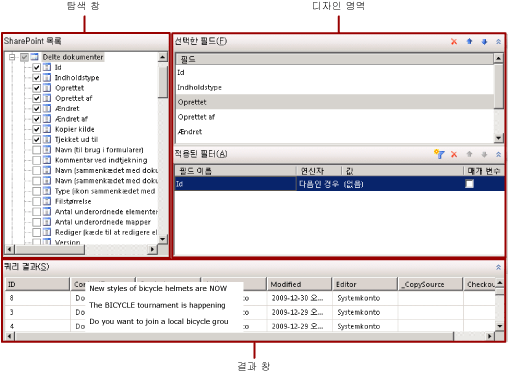This screenshot has width=509, height=373.
Task: Click the field icon beside Indholdstype
Action: 47,78
